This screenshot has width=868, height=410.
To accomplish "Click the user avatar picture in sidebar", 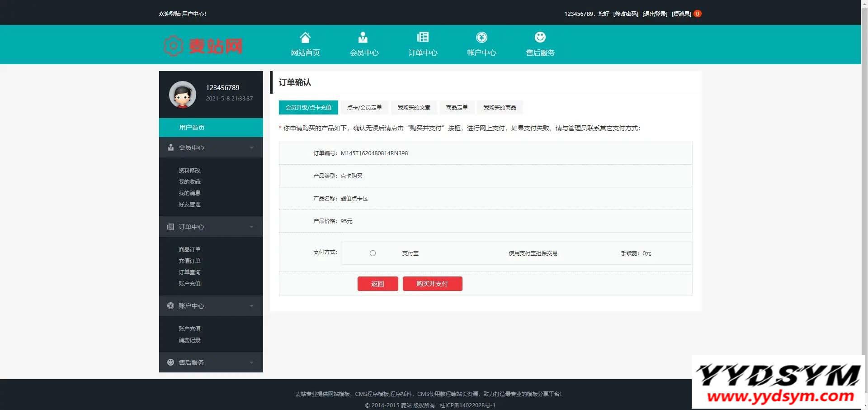I will tap(183, 95).
